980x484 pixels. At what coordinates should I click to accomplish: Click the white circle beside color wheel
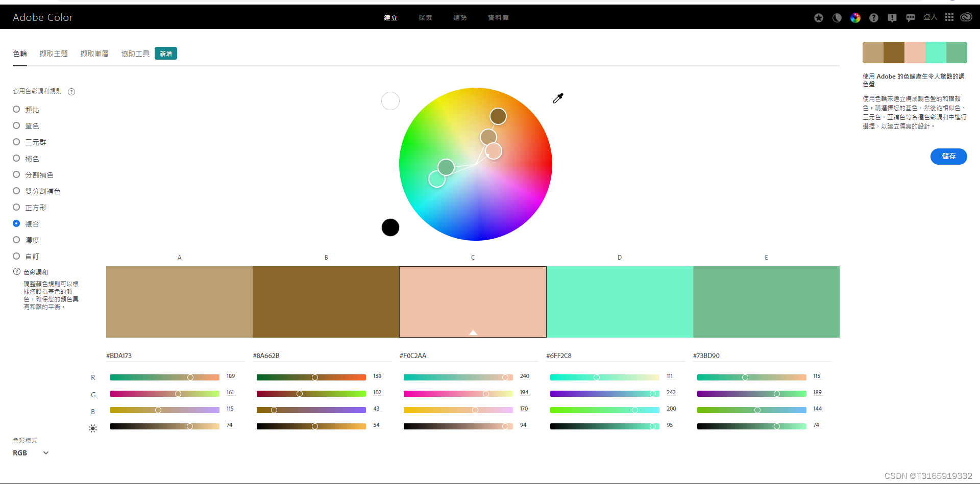pyautogui.click(x=390, y=101)
